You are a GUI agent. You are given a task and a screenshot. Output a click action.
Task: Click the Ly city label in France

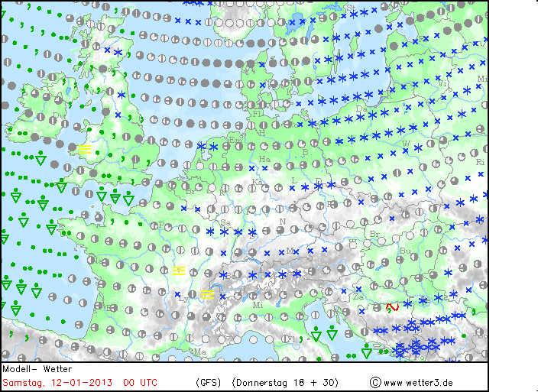click(x=183, y=299)
